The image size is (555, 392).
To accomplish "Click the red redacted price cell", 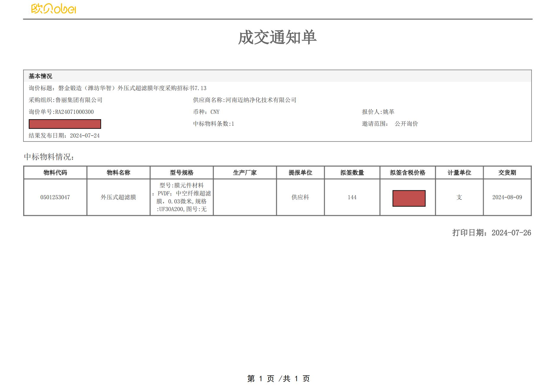I will pos(409,198).
